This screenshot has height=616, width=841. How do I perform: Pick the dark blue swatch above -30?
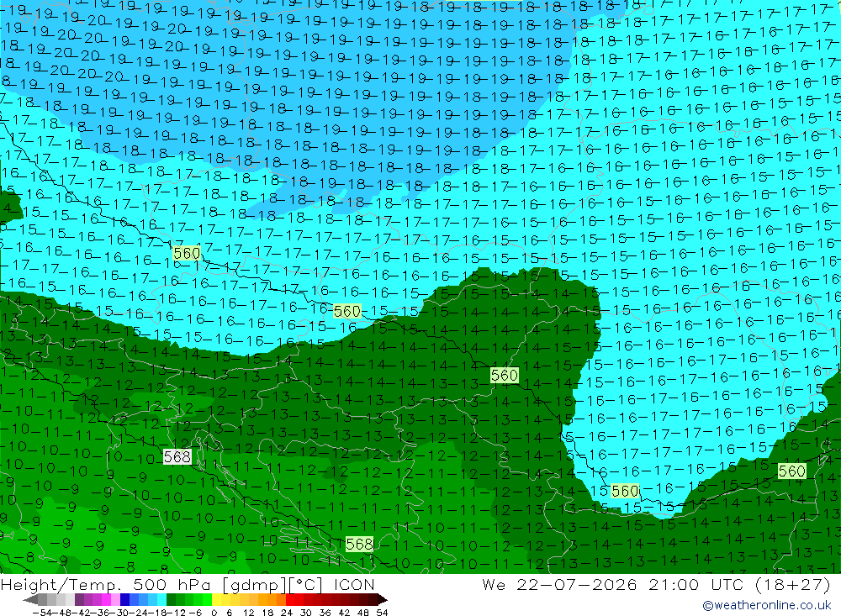pyautogui.click(x=124, y=599)
